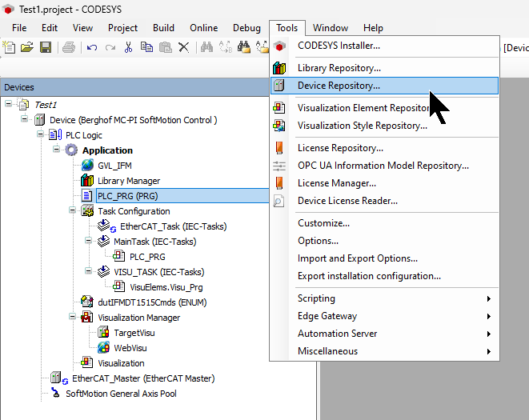Click the Copy toolbar icon
Viewport: 529px width, 420px height.
pos(146,47)
